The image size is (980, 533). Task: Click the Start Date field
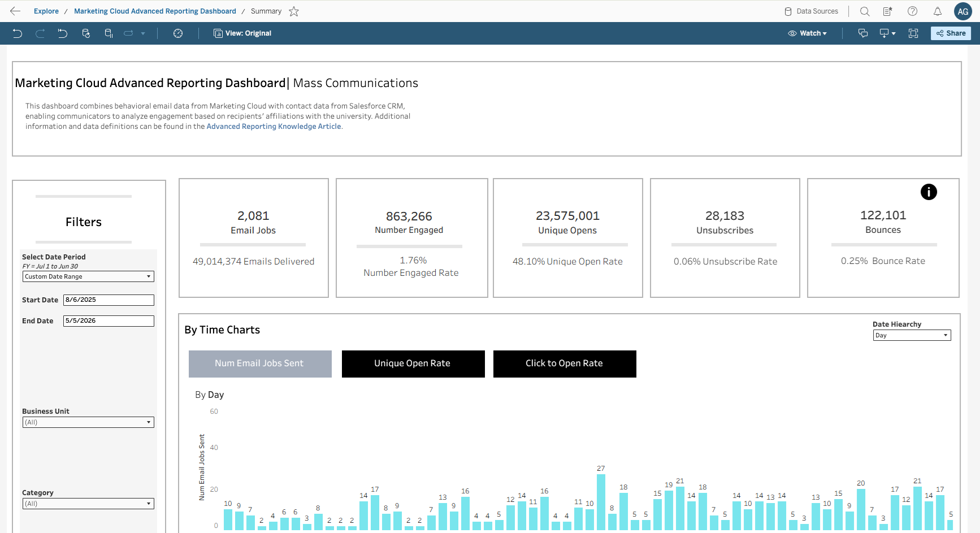[109, 300]
